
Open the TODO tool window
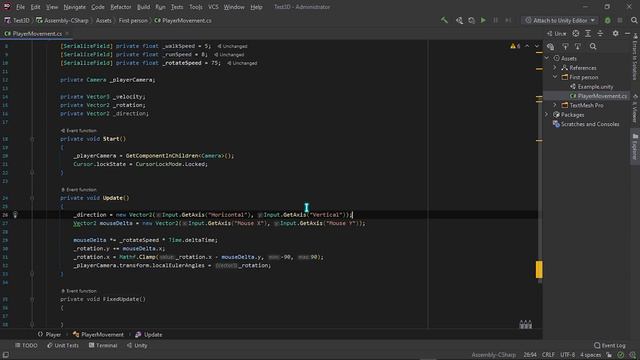26,345
